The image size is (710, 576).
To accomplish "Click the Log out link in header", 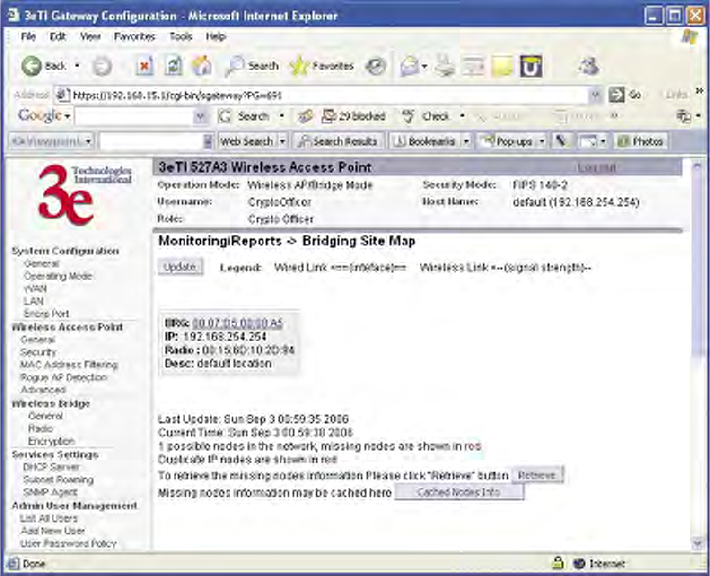I will coord(597,168).
